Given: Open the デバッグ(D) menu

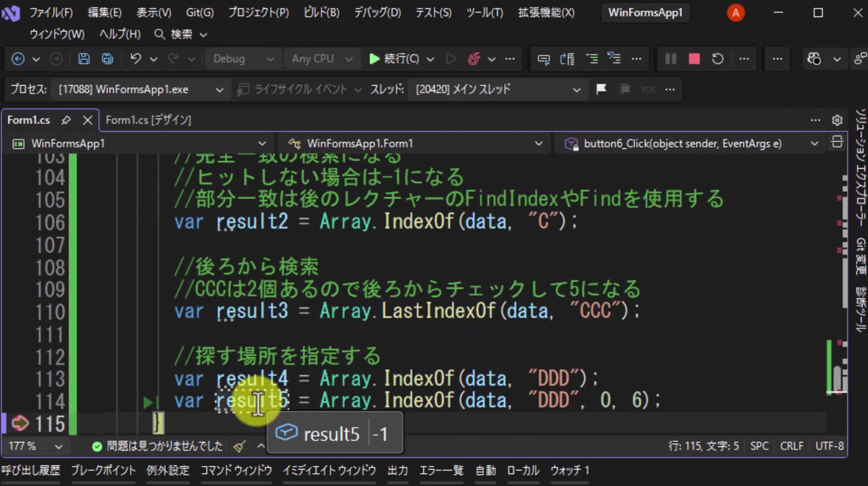Looking at the screenshot, I should (377, 13).
